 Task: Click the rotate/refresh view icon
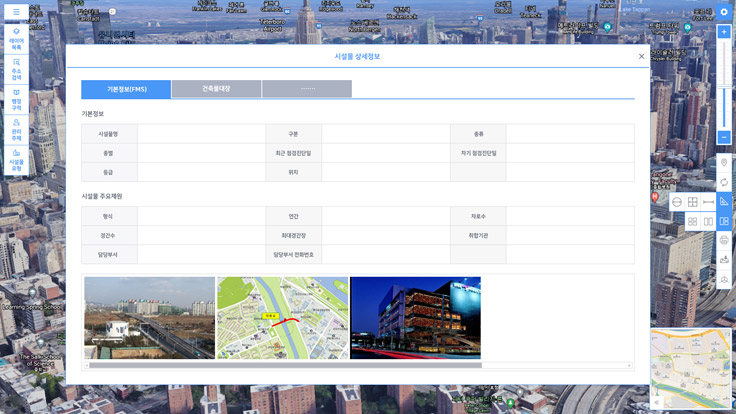point(724,182)
